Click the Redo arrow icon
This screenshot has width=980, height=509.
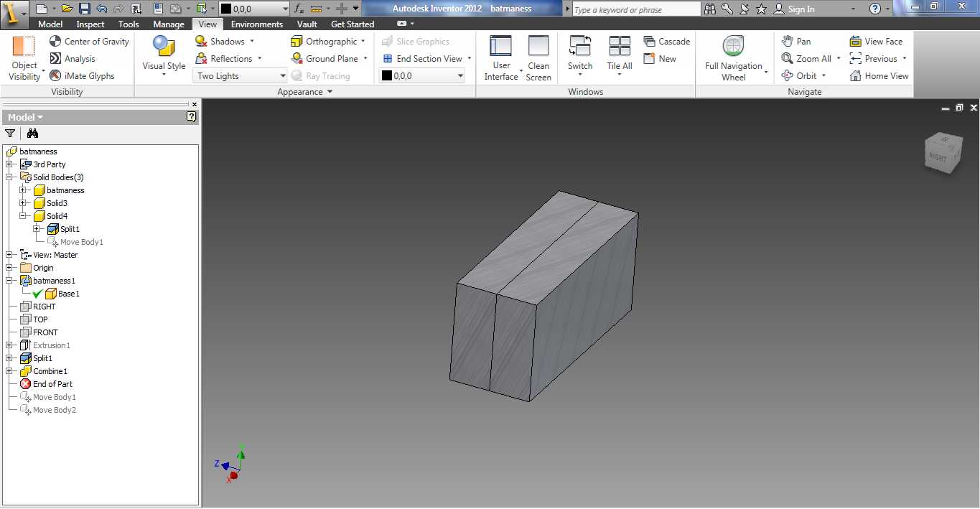pos(118,9)
